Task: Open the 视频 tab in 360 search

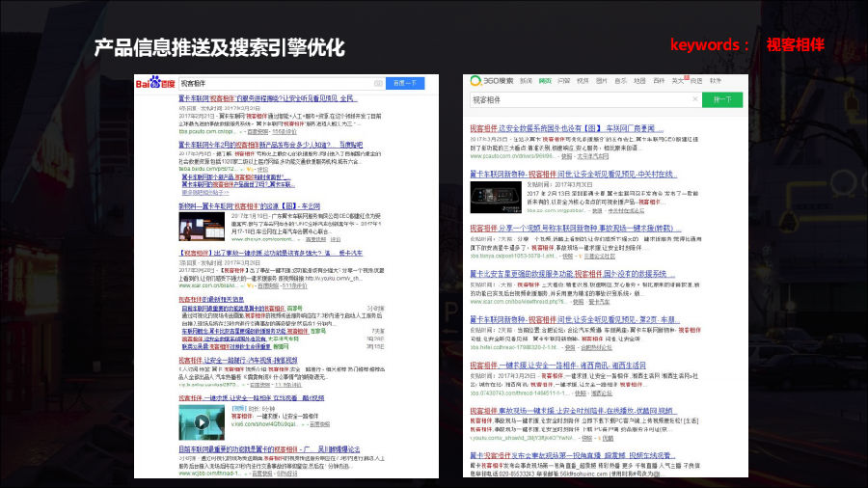Action: (x=582, y=81)
